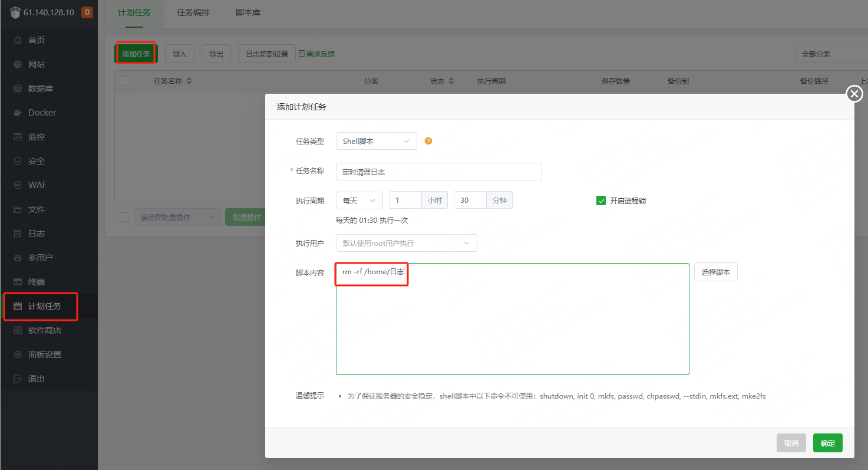Open the 执行周期 dropdown showing 每天
This screenshot has width=868, height=470.
pos(358,200)
